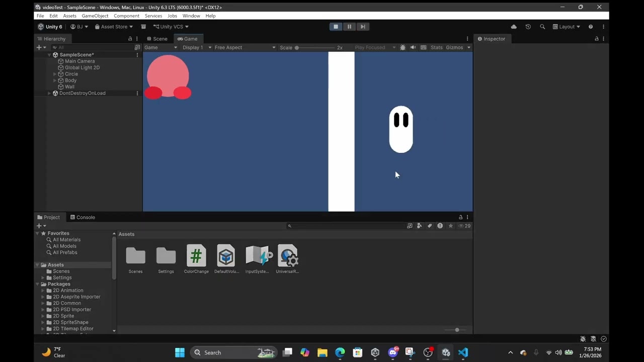Select the Game tab

coord(187,39)
